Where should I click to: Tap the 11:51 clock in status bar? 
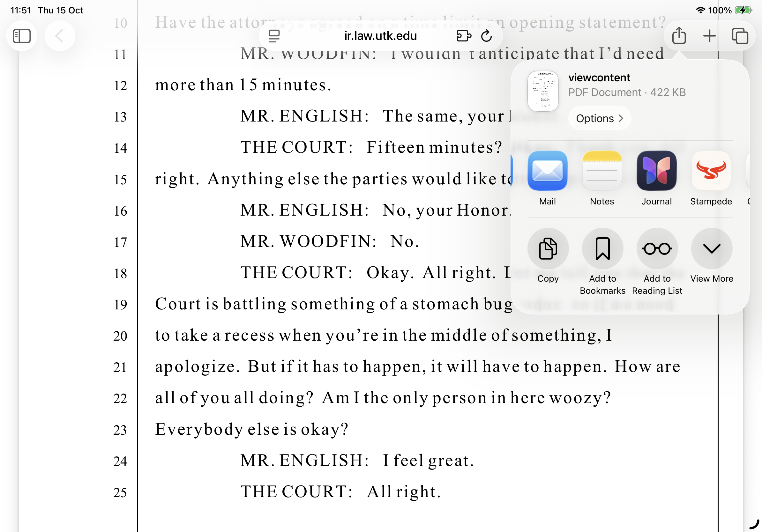tap(20, 10)
